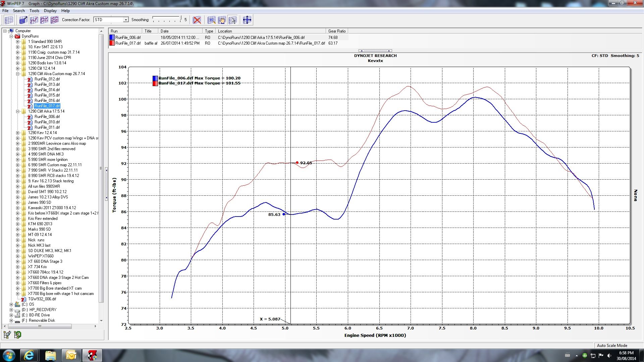Image resolution: width=644 pixels, height=362 pixels.
Task: Open Windows Explorer from taskbar
Action: coord(50,355)
